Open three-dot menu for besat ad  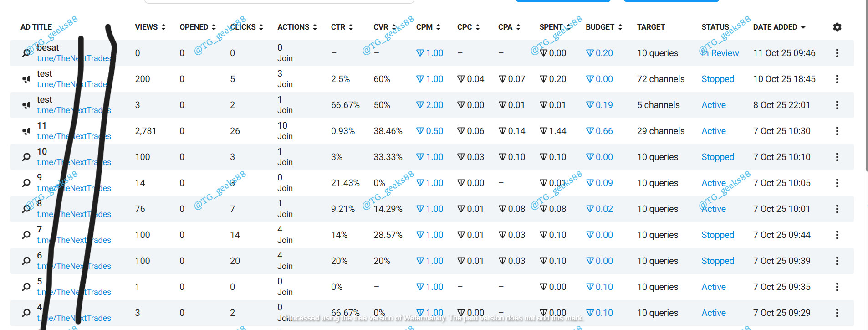click(x=837, y=53)
